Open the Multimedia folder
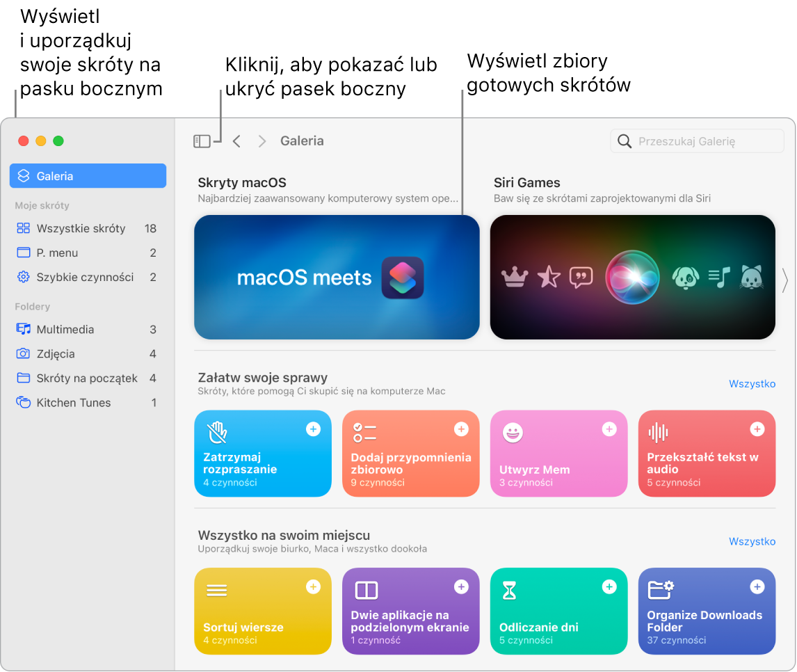Screen dimensions: 797x672 (65, 329)
